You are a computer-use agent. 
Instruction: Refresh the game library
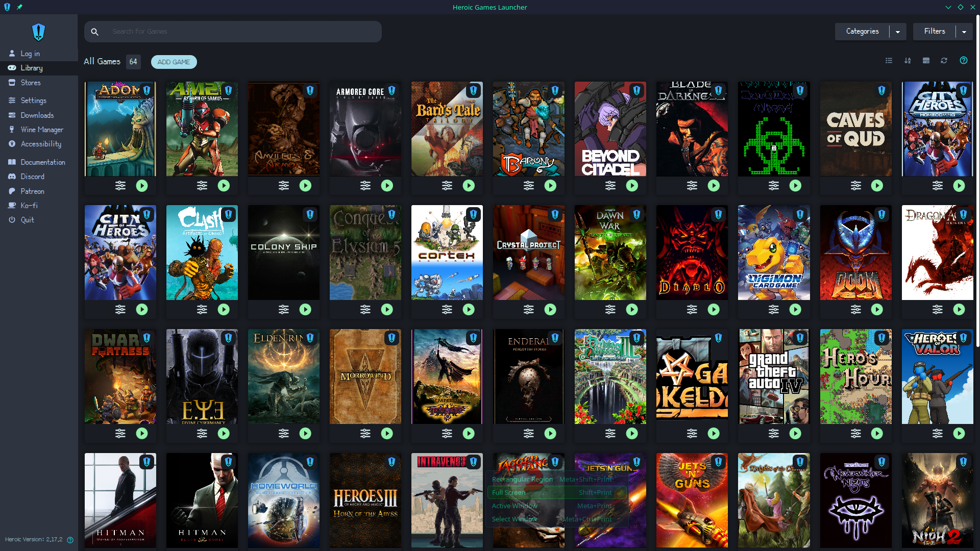tap(944, 61)
